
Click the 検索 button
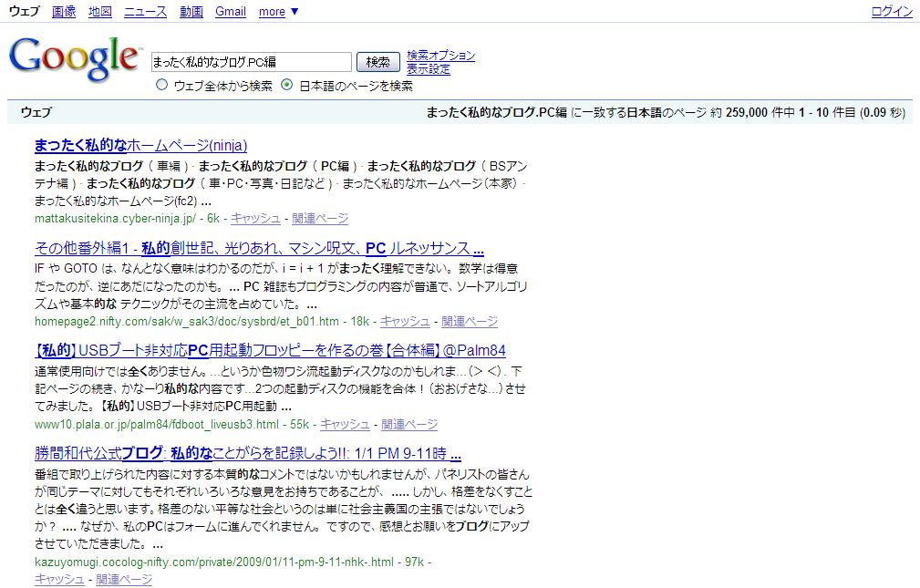click(x=377, y=62)
